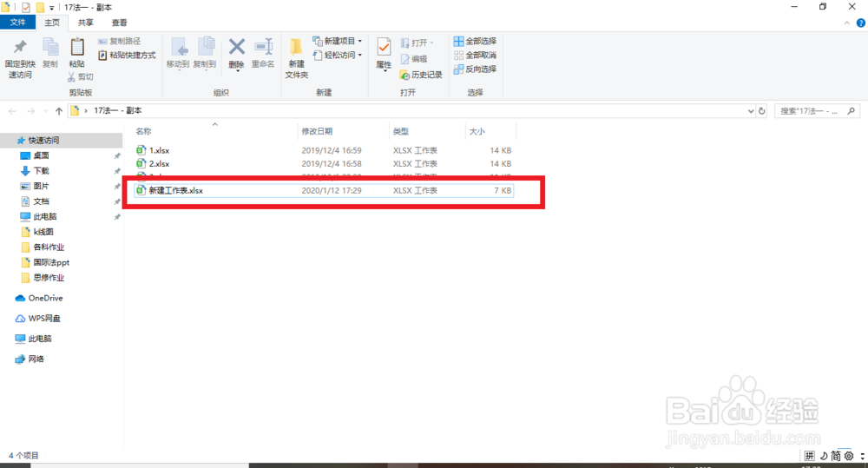Screen dimensions: 868x468
Task: Toggle the 简 simplified Chinese IME indicator
Action: (836, 456)
